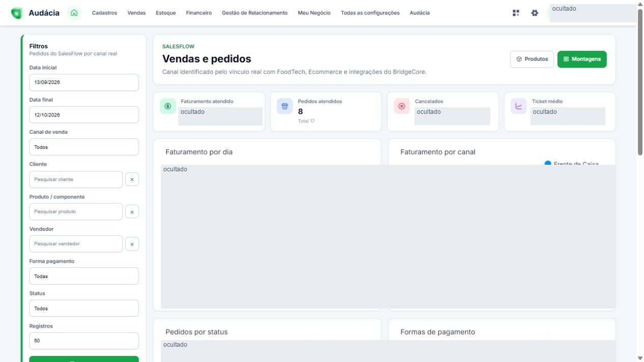
Task: Open the home icon button
Action: pyautogui.click(x=74, y=13)
